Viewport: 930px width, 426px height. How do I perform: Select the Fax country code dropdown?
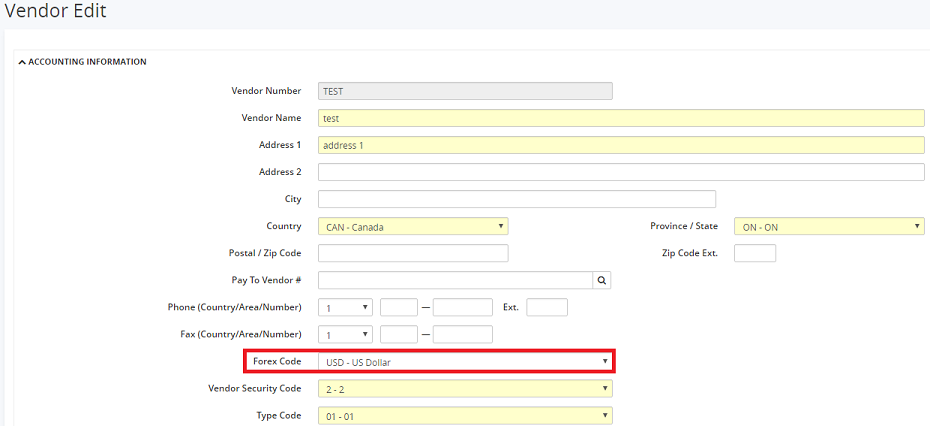(x=345, y=335)
